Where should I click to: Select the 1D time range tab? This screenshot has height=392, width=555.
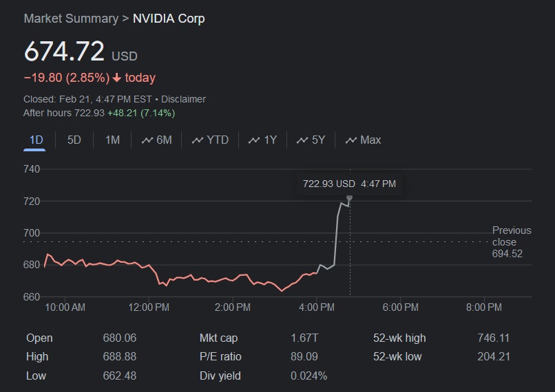tap(36, 140)
